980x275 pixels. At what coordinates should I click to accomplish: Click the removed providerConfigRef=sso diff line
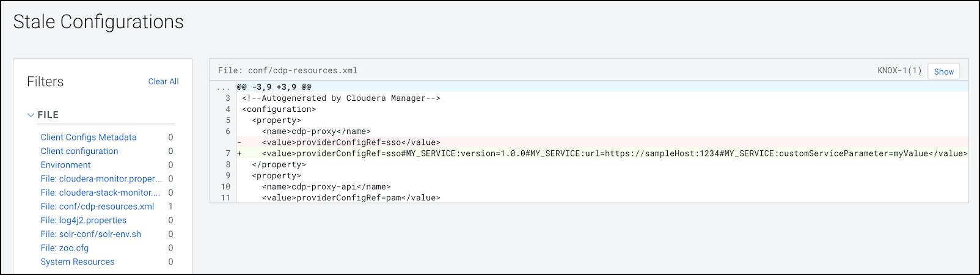(351, 142)
